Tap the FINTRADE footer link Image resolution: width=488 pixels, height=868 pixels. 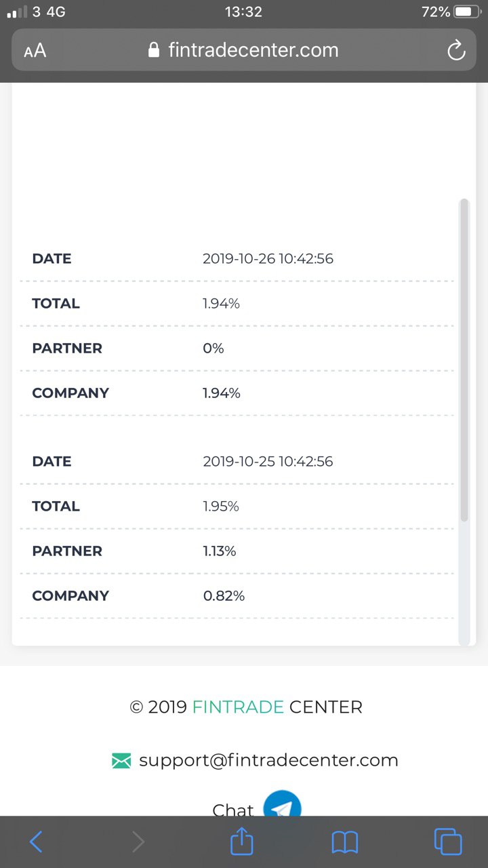click(x=238, y=707)
